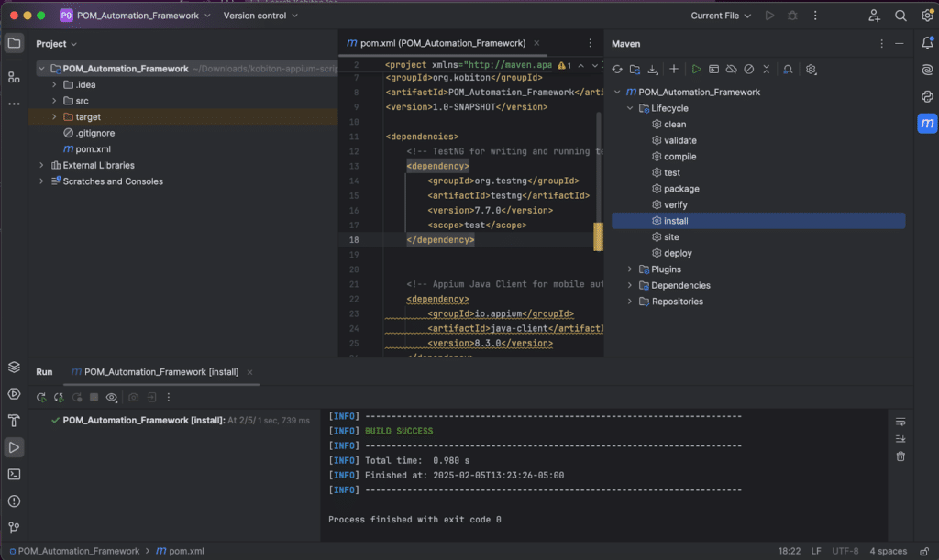
Task: Run the selected Maven goal with the green play icon
Action: (696, 69)
